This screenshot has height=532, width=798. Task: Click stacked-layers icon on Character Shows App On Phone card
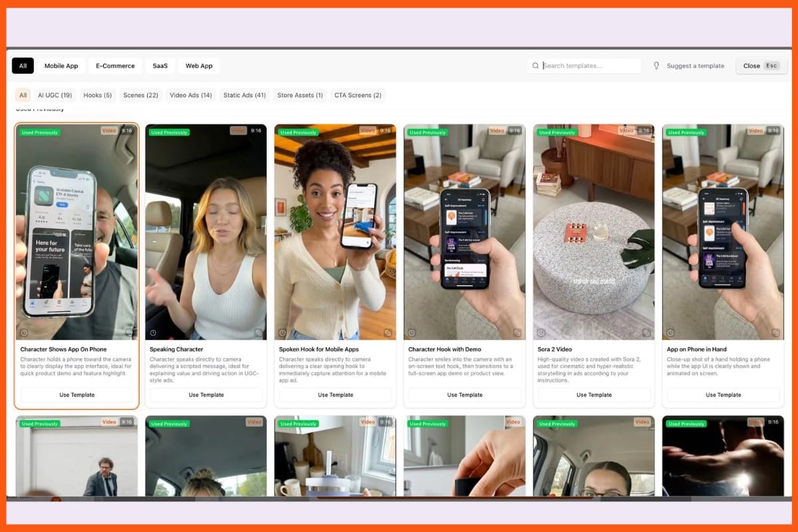129,332
